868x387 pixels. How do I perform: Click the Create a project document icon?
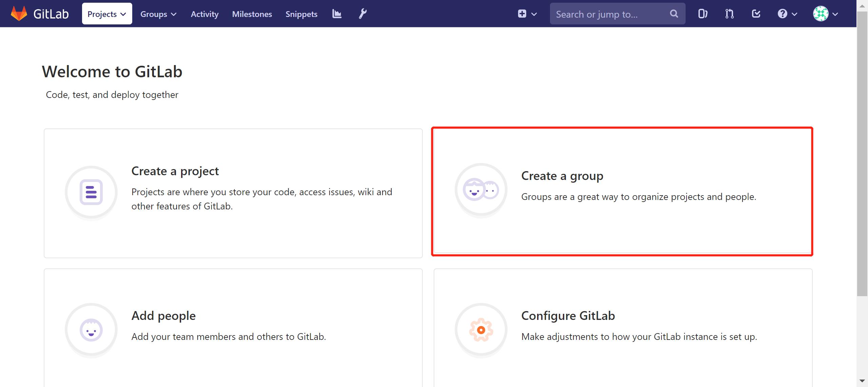(91, 192)
